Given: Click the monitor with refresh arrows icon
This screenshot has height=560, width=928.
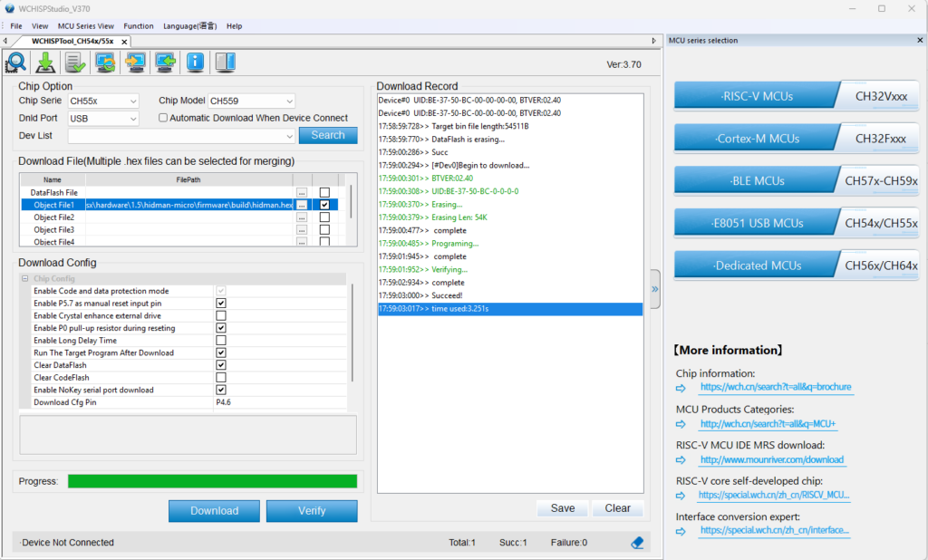Looking at the screenshot, I should coord(105,63).
